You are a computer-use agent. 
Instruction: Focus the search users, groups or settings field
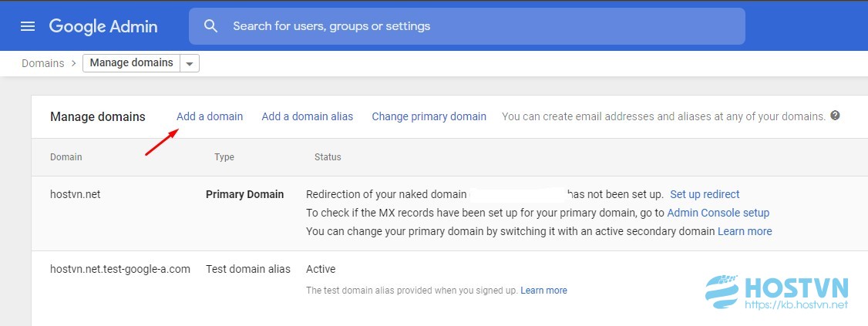coord(466,26)
